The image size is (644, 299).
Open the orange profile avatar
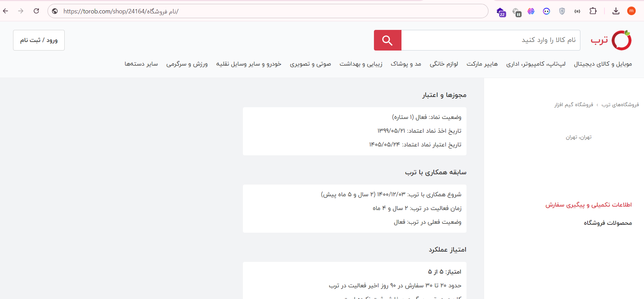(x=631, y=11)
